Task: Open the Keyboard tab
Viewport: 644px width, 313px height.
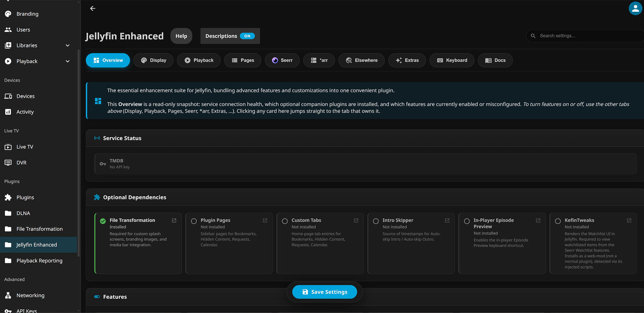Action: click(452, 60)
